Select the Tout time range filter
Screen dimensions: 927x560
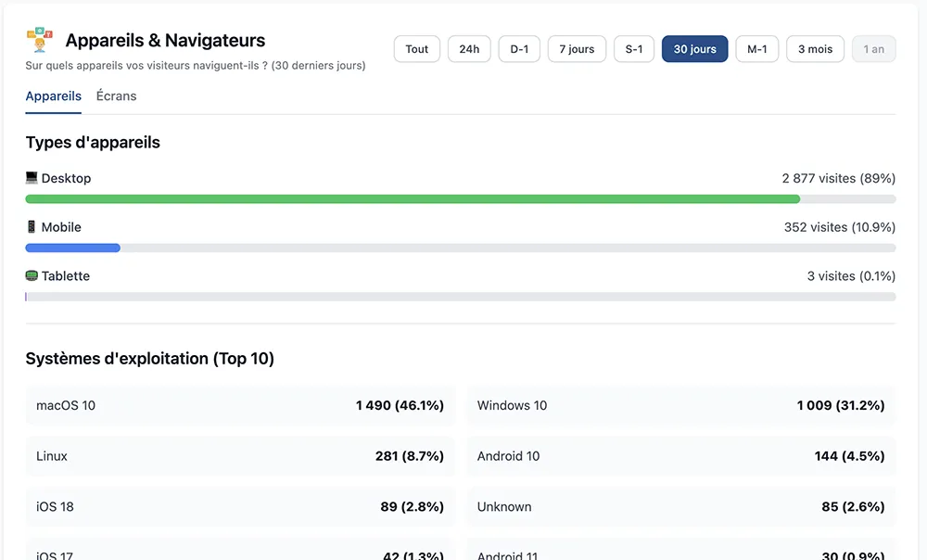[417, 49]
